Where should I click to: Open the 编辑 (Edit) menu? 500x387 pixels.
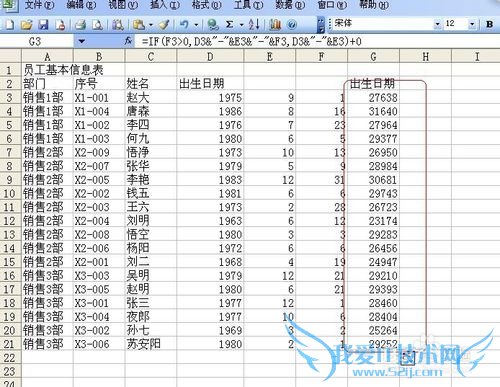click(x=81, y=5)
